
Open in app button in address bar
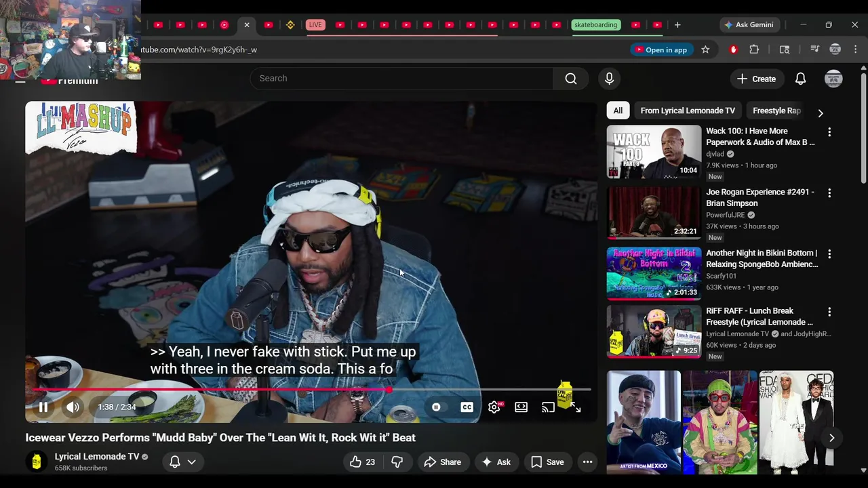661,49
